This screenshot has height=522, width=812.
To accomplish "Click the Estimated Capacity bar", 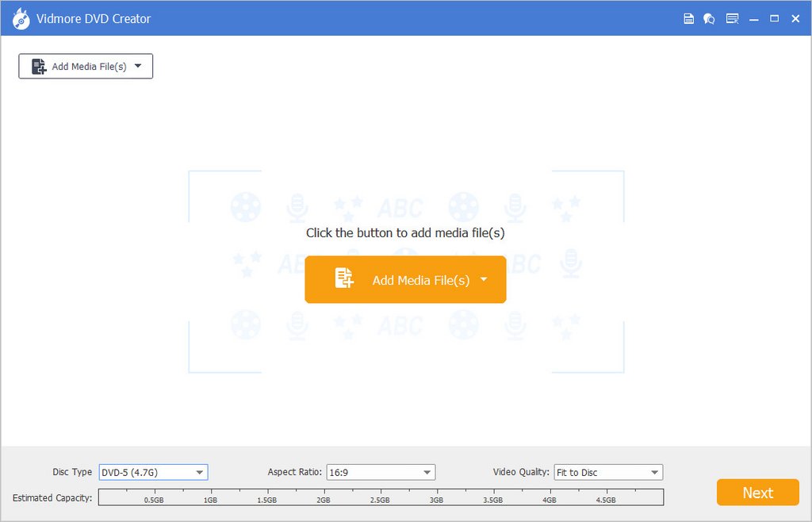I will pyautogui.click(x=381, y=497).
